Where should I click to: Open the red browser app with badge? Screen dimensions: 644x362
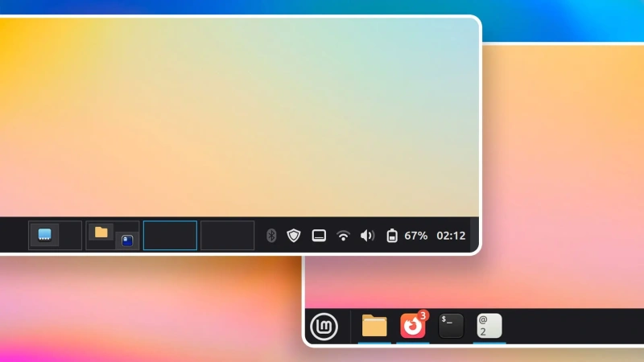(x=413, y=326)
